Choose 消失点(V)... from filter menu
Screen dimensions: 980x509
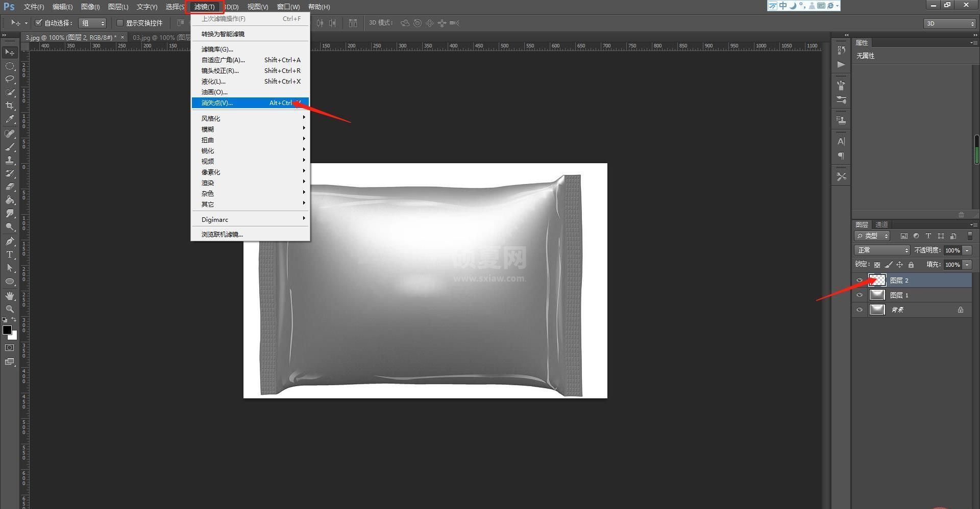[x=250, y=103]
